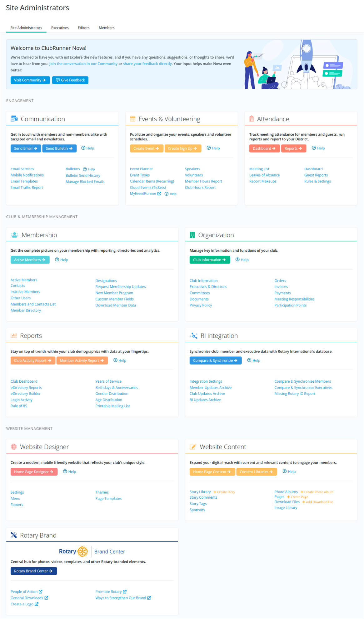
Task: Click the Give Feedback button
Action: [70, 80]
